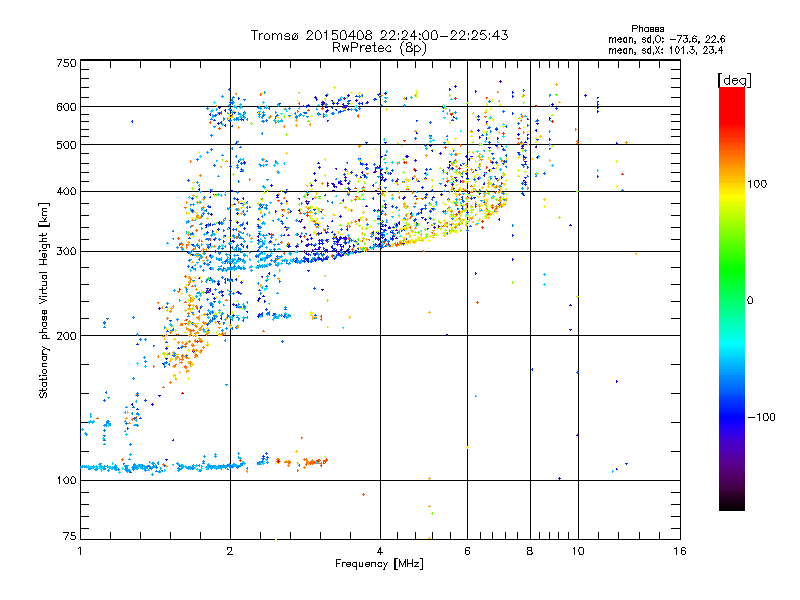This screenshot has height=600, width=800.
Task: Click the y-axis tick label '750'
Action: [x=67, y=63]
